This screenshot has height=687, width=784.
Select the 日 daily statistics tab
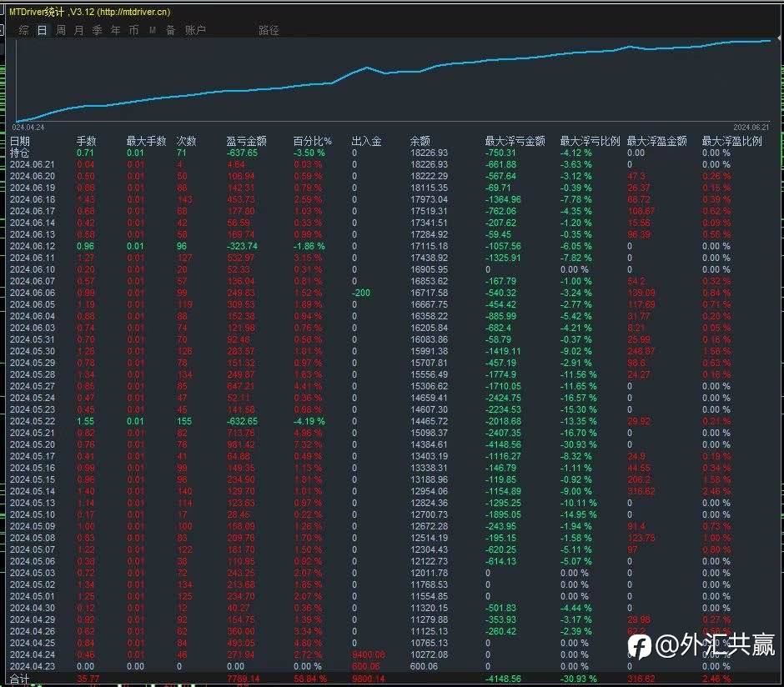pyautogui.click(x=42, y=31)
